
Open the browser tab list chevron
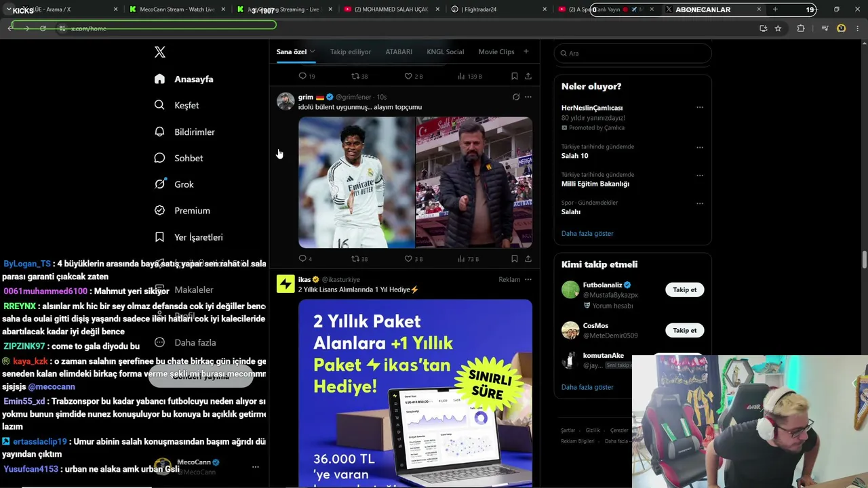tap(8, 9)
